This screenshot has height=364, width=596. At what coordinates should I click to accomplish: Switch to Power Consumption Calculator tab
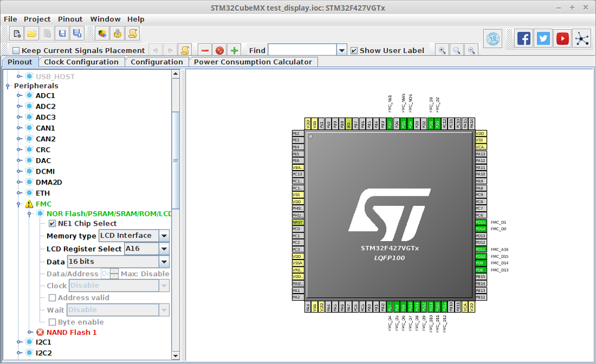coord(253,62)
